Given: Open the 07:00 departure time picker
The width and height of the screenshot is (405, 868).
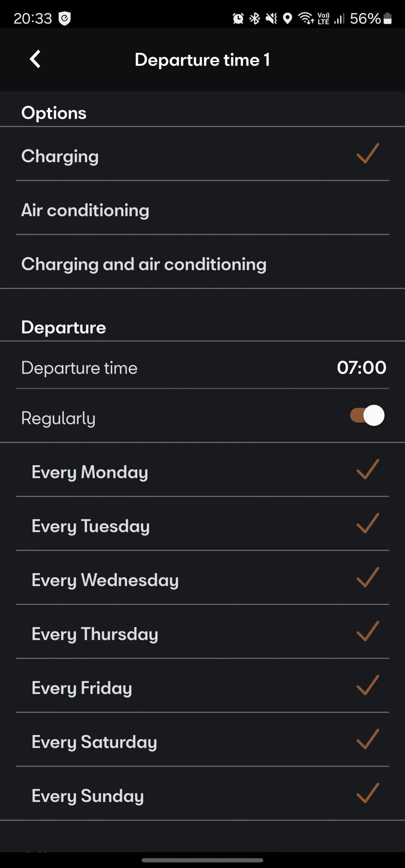Looking at the screenshot, I should 361,367.
